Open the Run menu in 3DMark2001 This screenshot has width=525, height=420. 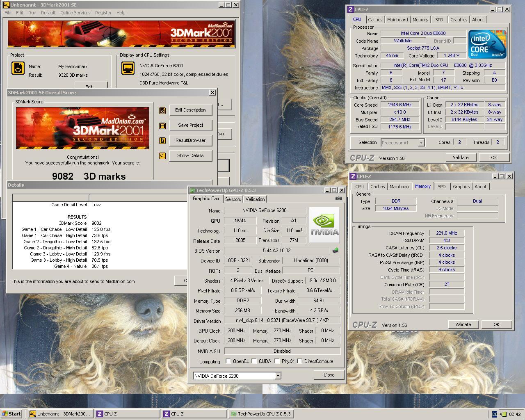point(32,13)
